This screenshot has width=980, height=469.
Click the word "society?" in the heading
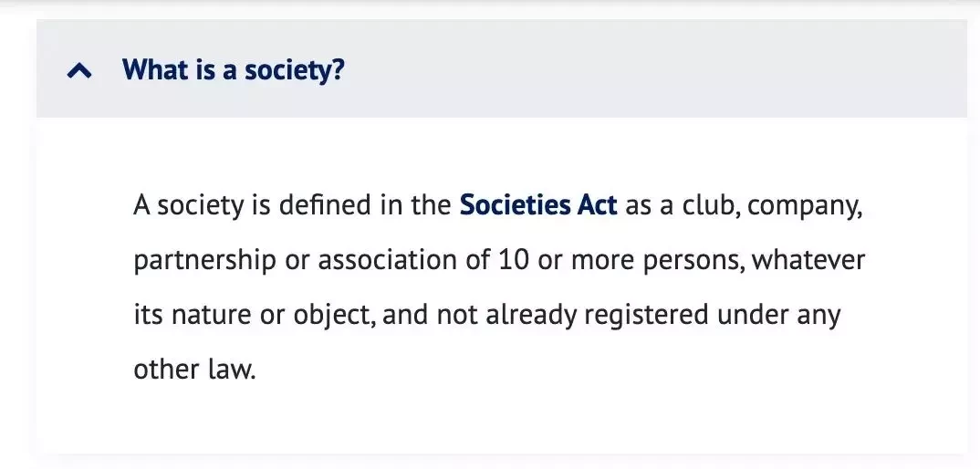pyautogui.click(x=295, y=70)
